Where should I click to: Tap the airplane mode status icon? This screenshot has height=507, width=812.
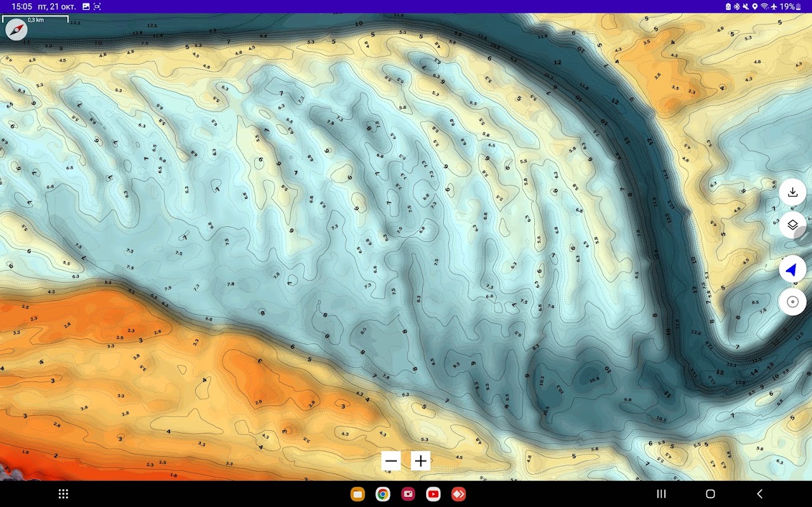click(773, 6)
